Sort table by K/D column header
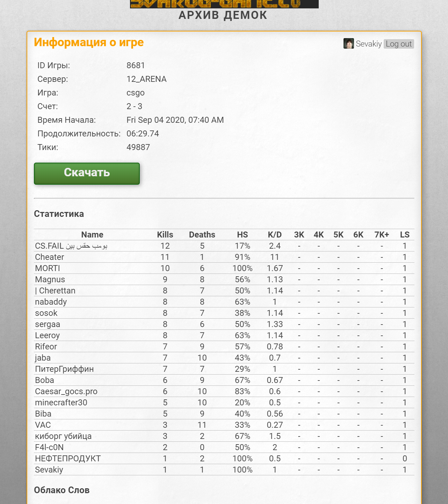This screenshot has height=504, width=448. click(275, 235)
